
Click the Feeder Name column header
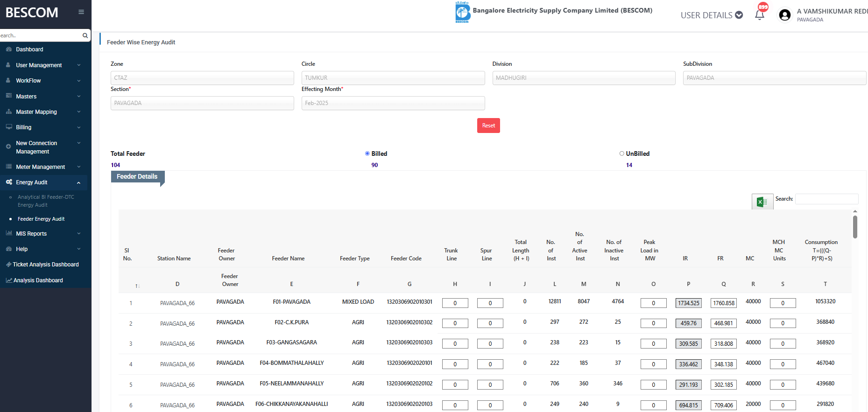point(288,258)
